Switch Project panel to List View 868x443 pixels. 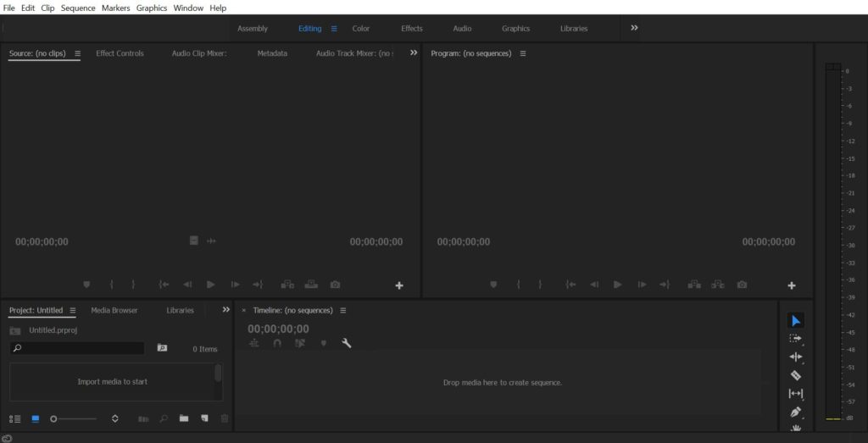point(15,418)
